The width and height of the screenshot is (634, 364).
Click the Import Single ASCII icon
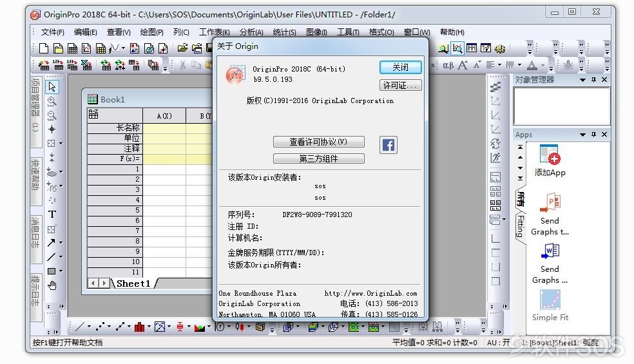58,64
